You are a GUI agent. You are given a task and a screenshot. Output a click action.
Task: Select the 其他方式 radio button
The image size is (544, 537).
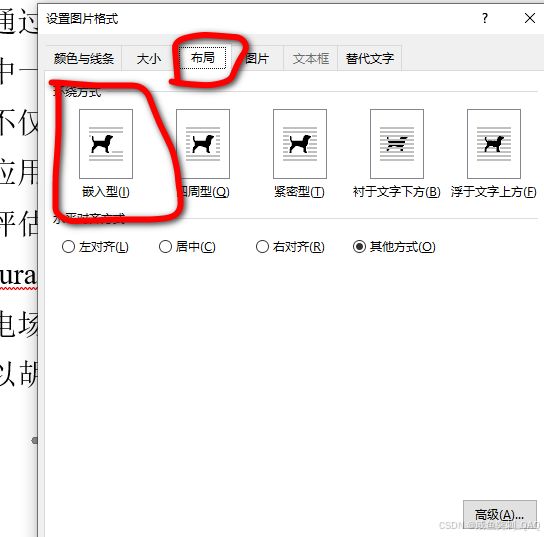coord(359,247)
